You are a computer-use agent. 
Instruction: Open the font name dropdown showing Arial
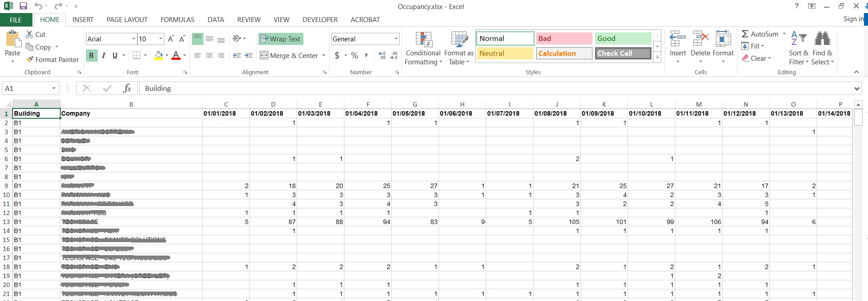click(133, 39)
